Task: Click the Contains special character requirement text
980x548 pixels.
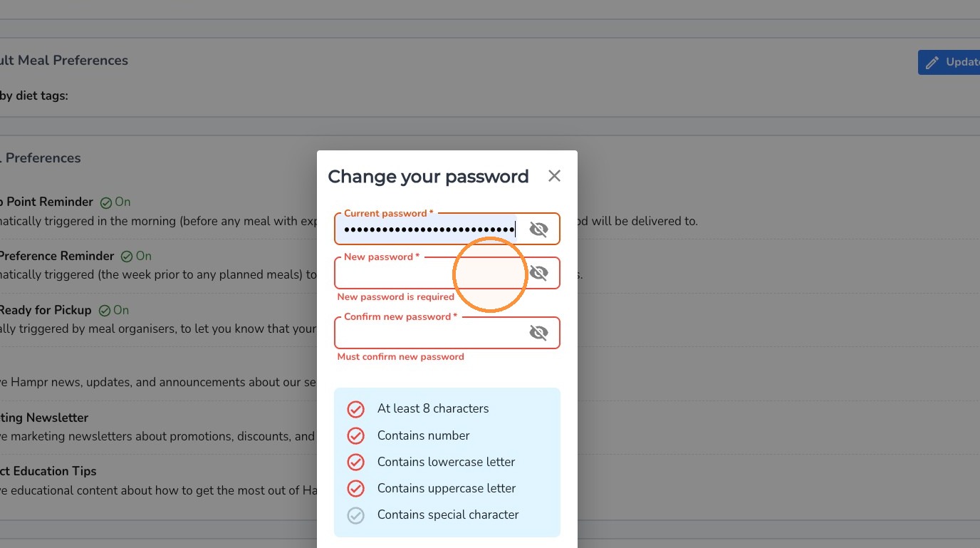Action: pyautogui.click(x=448, y=515)
